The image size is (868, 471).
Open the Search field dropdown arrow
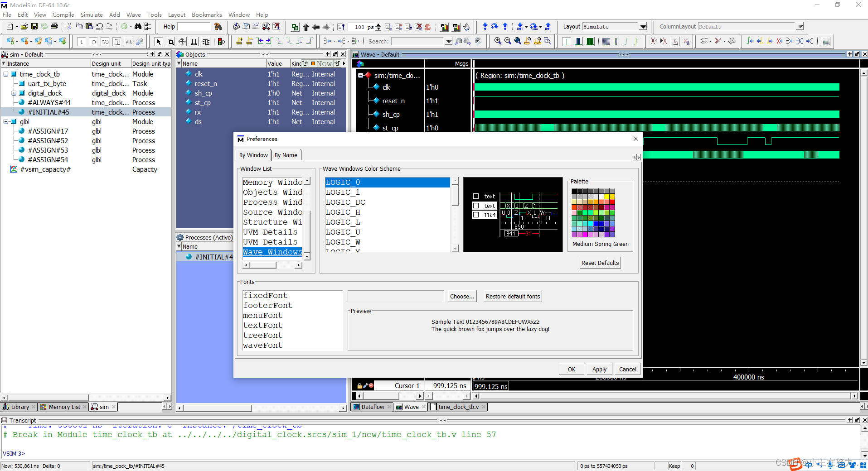448,41
